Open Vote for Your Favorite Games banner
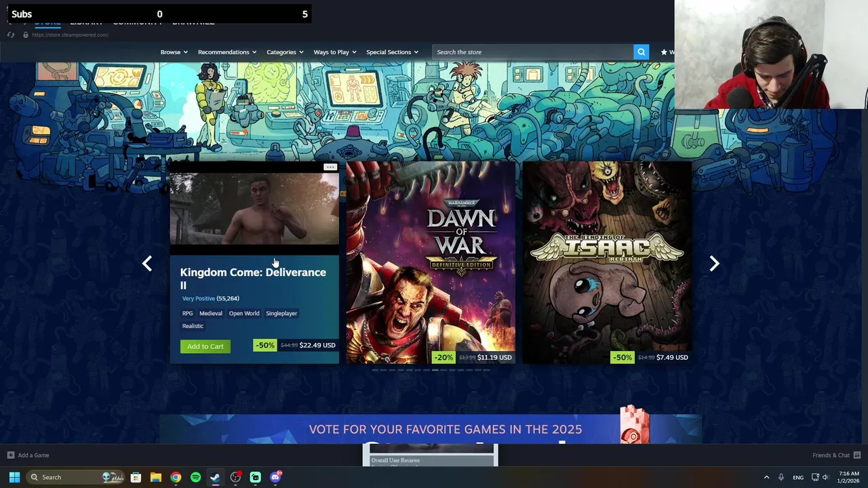Viewport: 868px width, 488px height. (x=431, y=429)
